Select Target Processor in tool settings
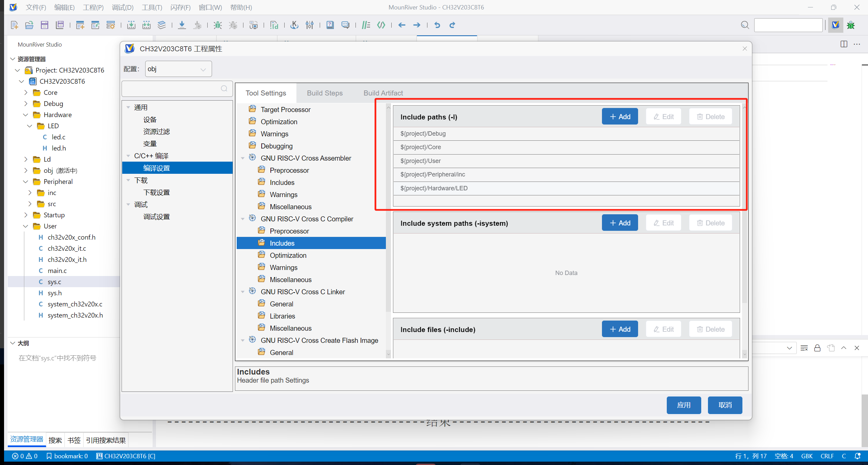 285,110
